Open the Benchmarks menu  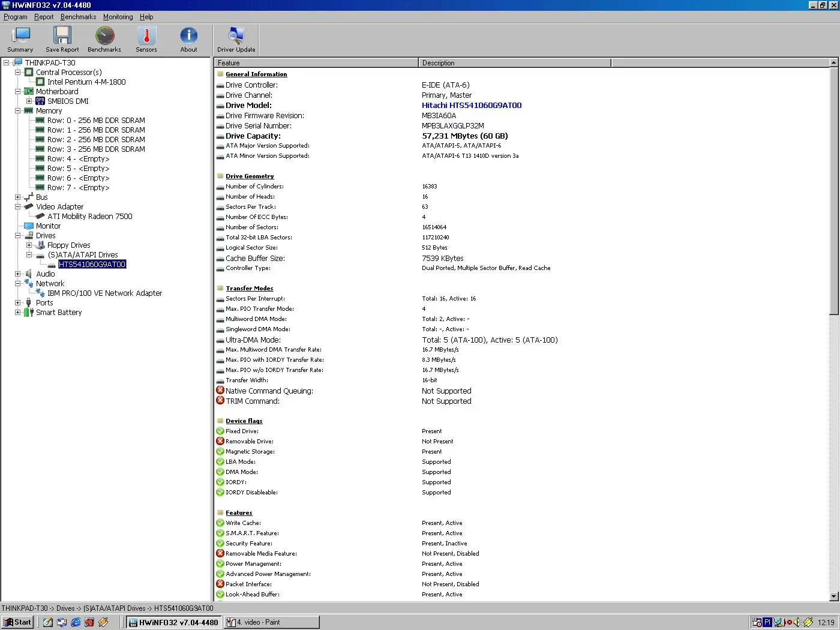[78, 17]
